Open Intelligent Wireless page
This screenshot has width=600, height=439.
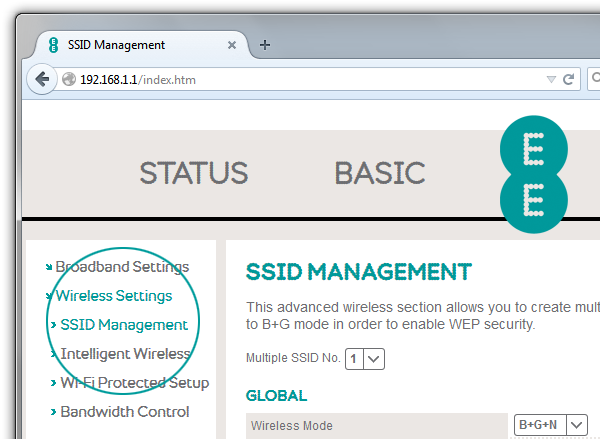[x=126, y=354]
